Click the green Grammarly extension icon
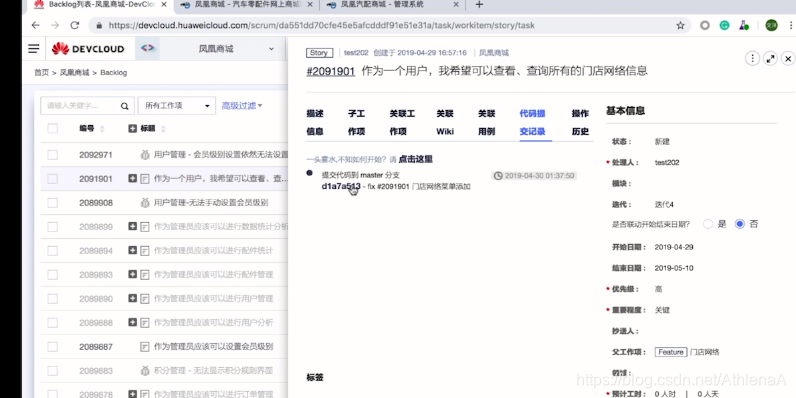The image size is (796, 398). pyautogui.click(x=724, y=25)
